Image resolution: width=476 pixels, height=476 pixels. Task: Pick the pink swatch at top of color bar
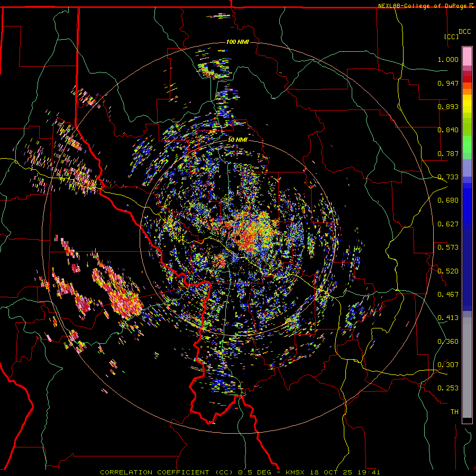(467, 56)
